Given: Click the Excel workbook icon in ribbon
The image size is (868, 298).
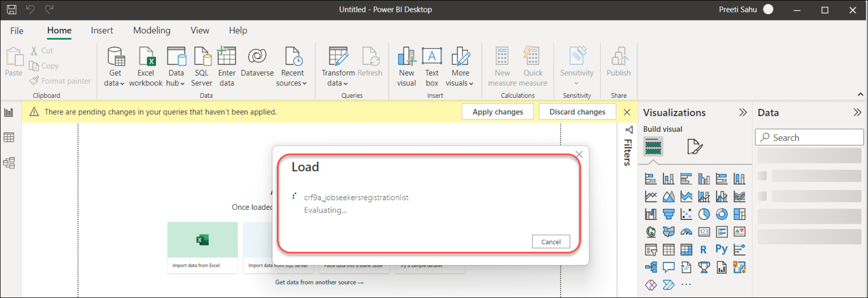Looking at the screenshot, I should tap(145, 57).
